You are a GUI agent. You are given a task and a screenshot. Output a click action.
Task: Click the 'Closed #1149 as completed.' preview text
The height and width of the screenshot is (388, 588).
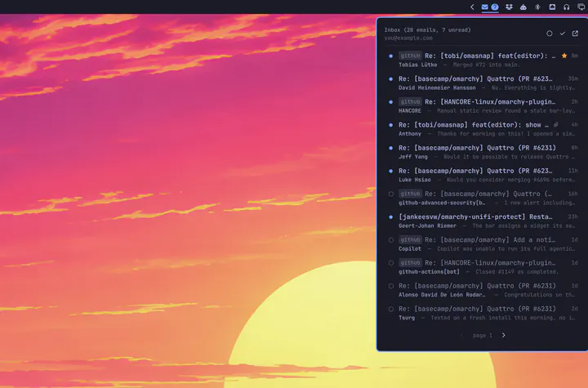pyautogui.click(x=517, y=272)
